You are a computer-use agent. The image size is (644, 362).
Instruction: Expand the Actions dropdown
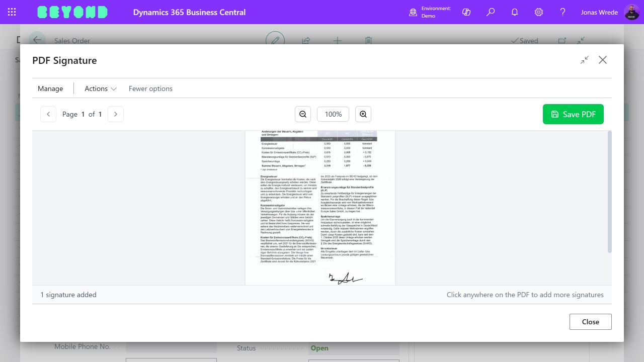[100, 88]
